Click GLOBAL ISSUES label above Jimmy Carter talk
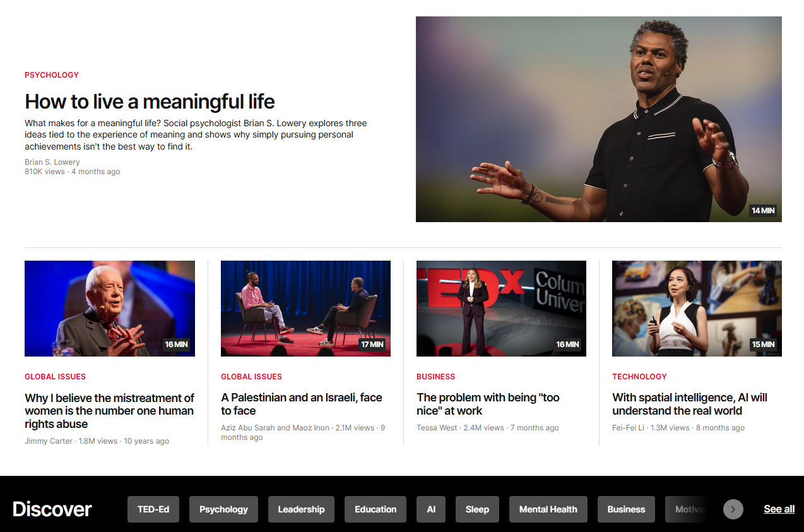Screen dimensions: 804x532 55,377
